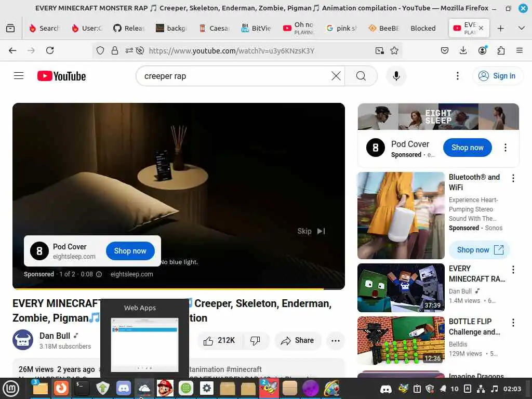The width and height of the screenshot is (532, 399).
Task: Visit the eightsleep.com link beside the ad counter
Action: (131, 274)
